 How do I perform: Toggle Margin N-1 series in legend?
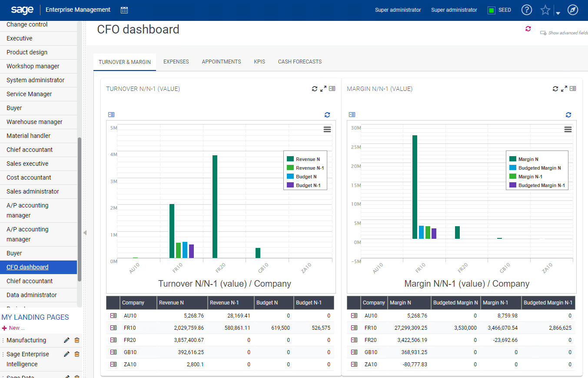(525, 177)
